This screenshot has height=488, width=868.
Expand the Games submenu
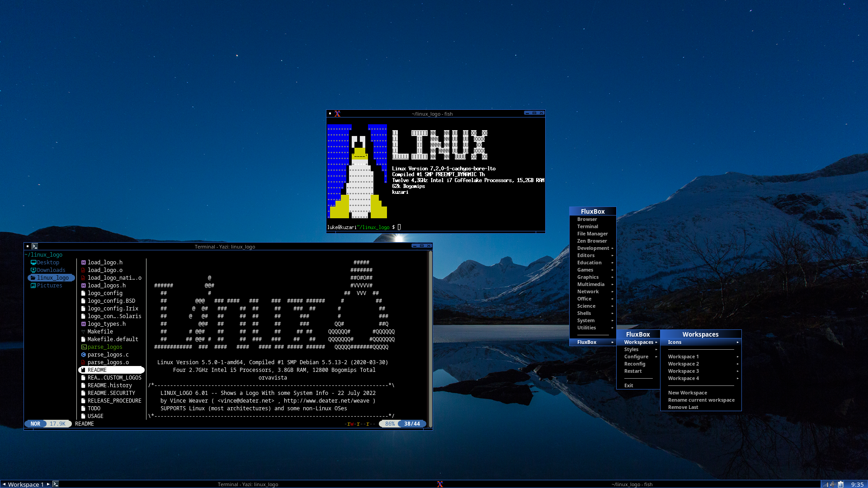[x=593, y=270]
